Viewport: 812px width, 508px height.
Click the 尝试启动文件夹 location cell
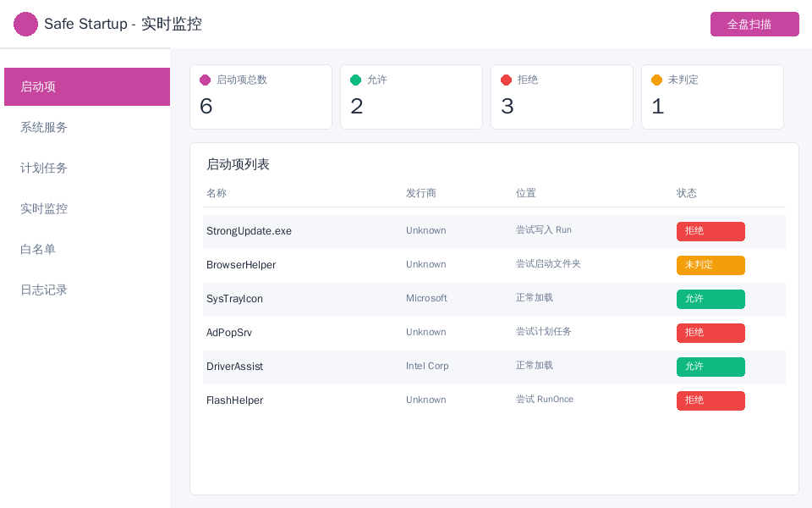(x=548, y=264)
